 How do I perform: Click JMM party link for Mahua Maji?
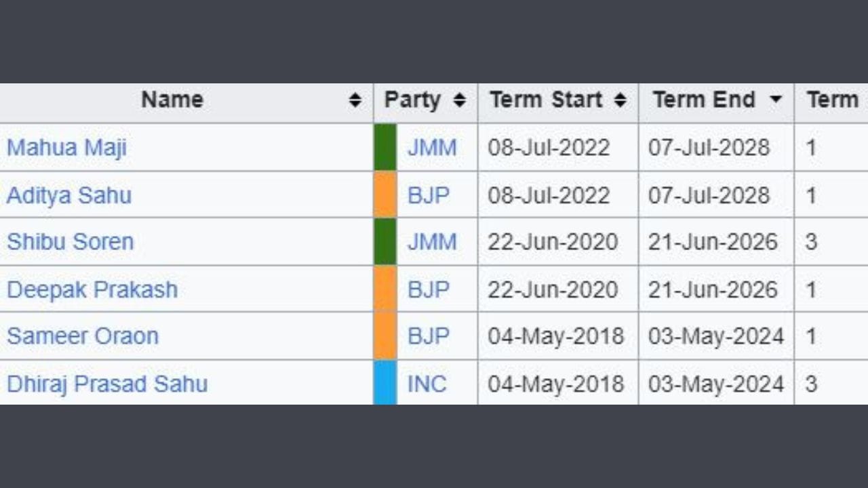pyautogui.click(x=432, y=148)
